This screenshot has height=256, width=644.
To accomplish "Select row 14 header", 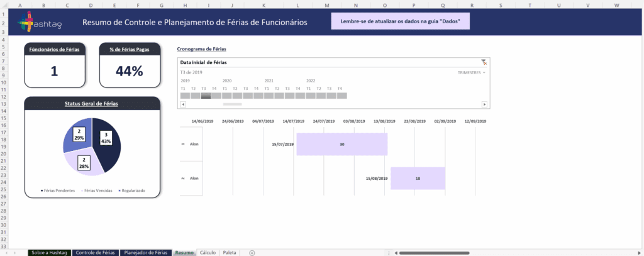I will (x=4, y=111).
